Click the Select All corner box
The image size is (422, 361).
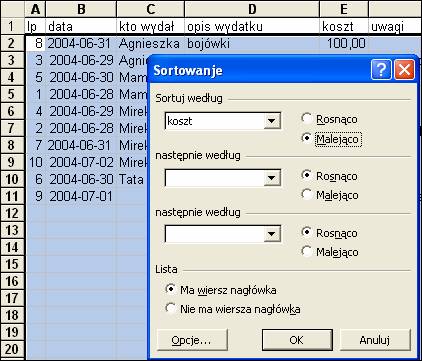pyautogui.click(x=12, y=9)
